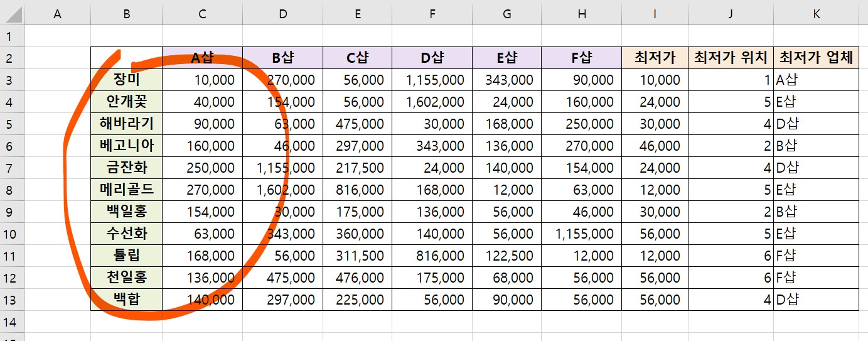This screenshot has width=868, height=341.
Task: Select column B header
Action: 126,13
